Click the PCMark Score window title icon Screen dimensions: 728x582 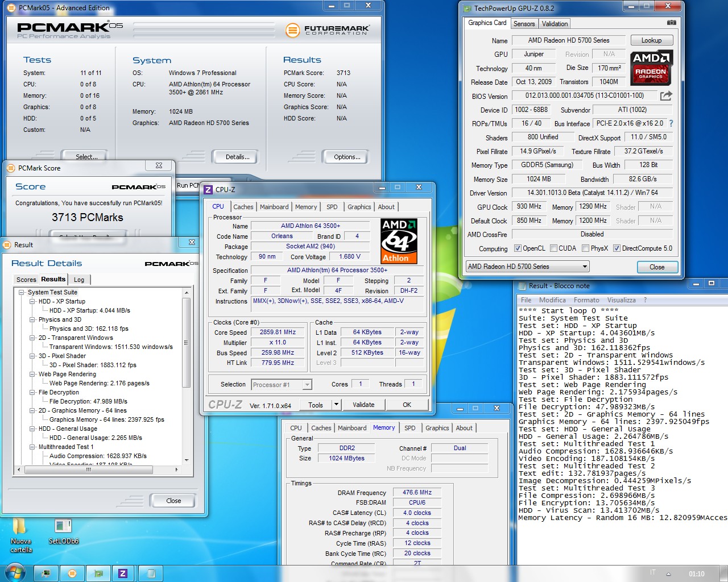click(10, 168)
